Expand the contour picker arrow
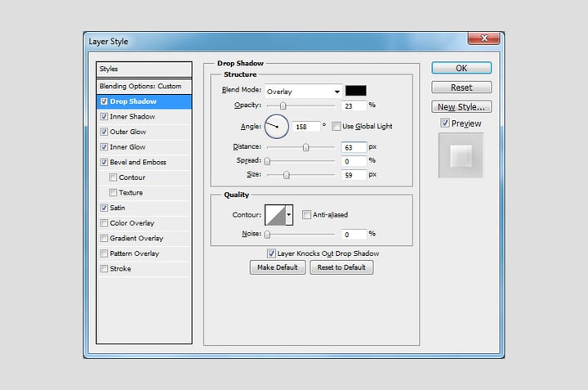588x390 pixels. click(288, 215)
